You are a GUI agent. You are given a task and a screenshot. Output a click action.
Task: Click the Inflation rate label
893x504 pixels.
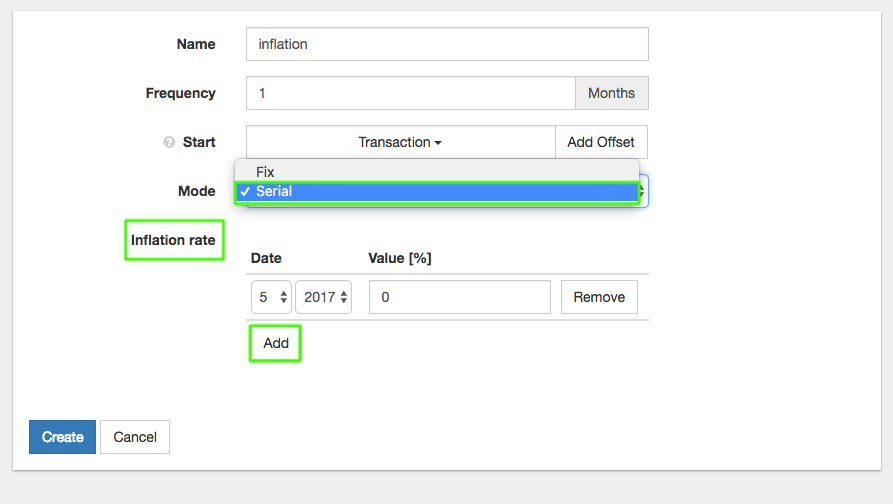pyautogui.click(x=173, y=240)
